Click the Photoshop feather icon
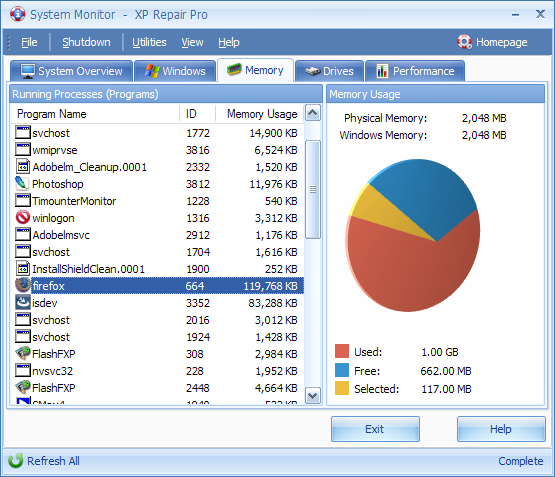Screen dimensions: 555x477 pyautogui.click(x=22, y=183)
